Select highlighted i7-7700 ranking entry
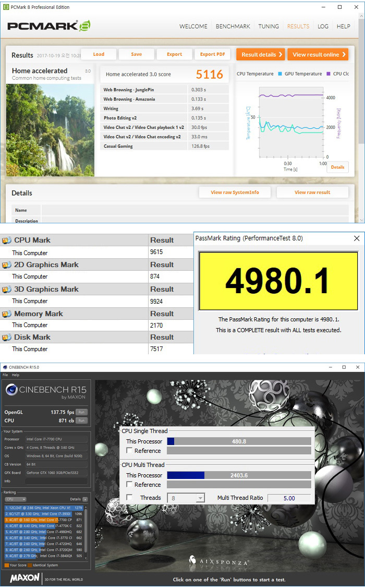 (x=43, y=520)
